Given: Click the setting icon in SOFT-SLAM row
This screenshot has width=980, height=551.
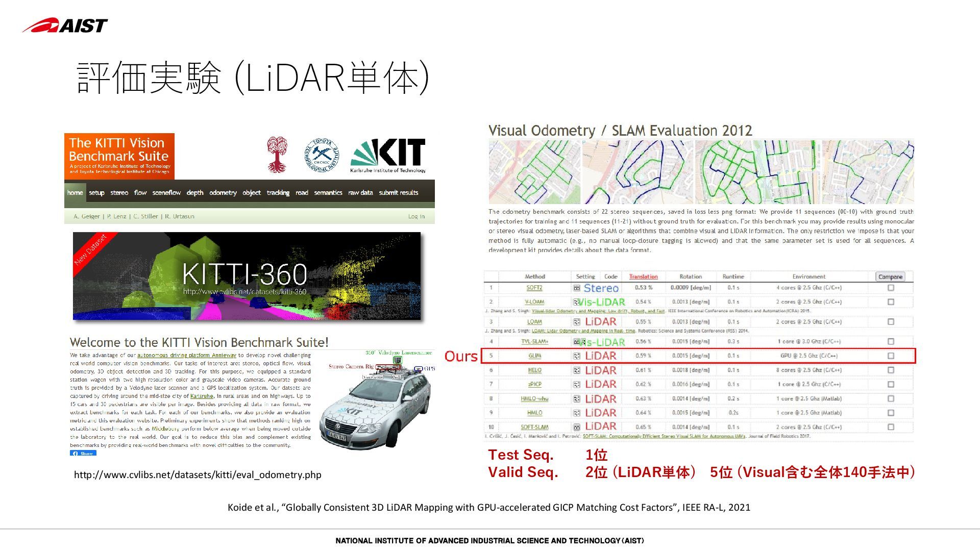Looking at the screenshot, I should pyautogui.click(x=577, y=427).
